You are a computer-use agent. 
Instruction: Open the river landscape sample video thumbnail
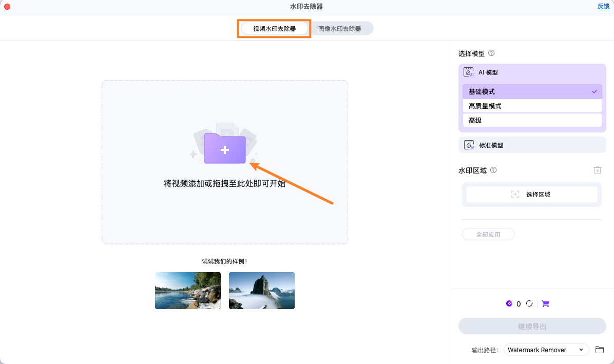(x=187, y=290)
